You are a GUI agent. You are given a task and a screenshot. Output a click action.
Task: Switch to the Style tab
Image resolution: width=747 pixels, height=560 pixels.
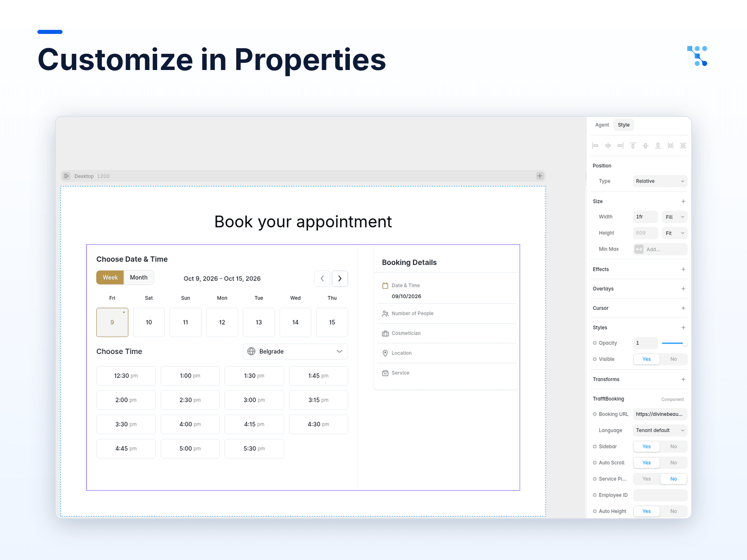coord(624,125)
